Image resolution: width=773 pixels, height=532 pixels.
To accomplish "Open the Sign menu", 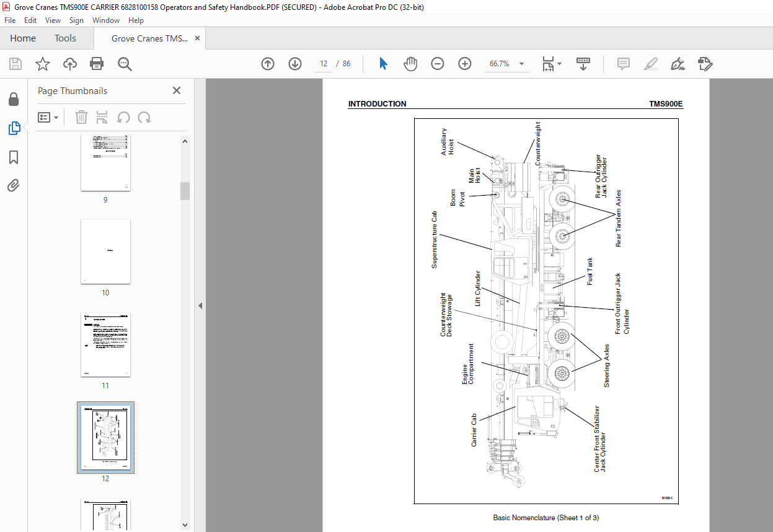I will tap(76, 20).
